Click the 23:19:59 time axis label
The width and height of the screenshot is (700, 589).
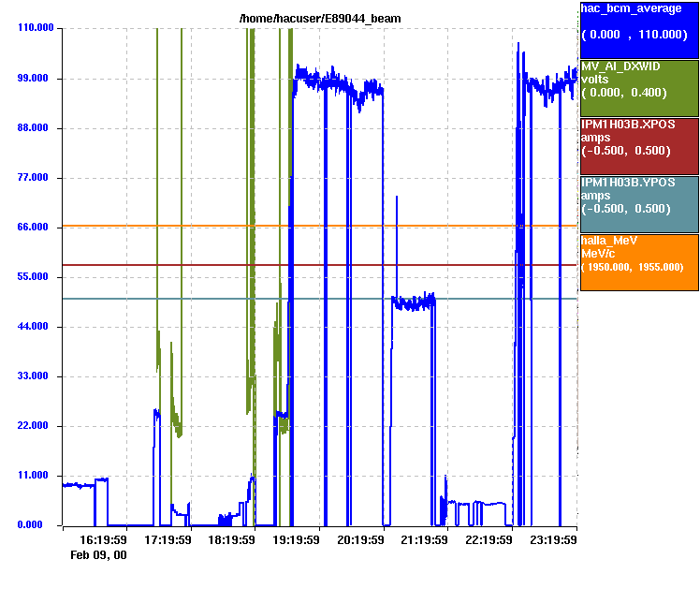click(x=552, y=540)
